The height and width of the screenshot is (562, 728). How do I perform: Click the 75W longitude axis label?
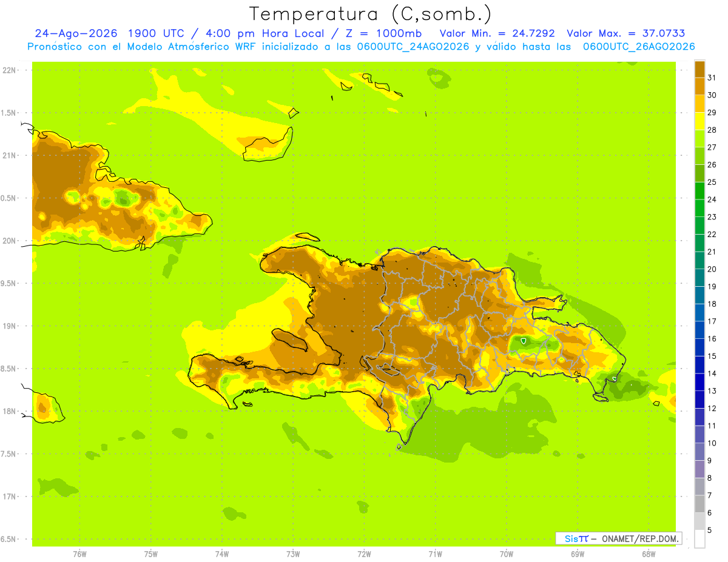click(151, 554)
